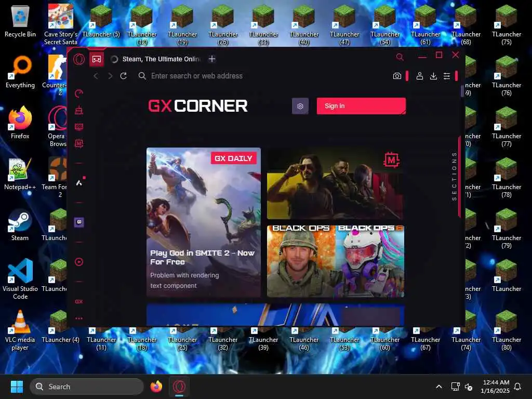532x399 pixels.
Task: Open the Black Ops soldier card
Action: click(x=301, y=261)
